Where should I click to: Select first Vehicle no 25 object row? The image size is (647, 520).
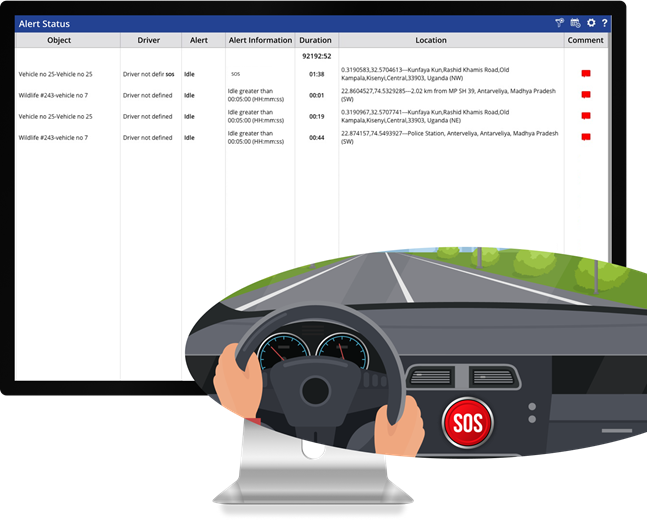pyautogui.click(x=56, y=74)
